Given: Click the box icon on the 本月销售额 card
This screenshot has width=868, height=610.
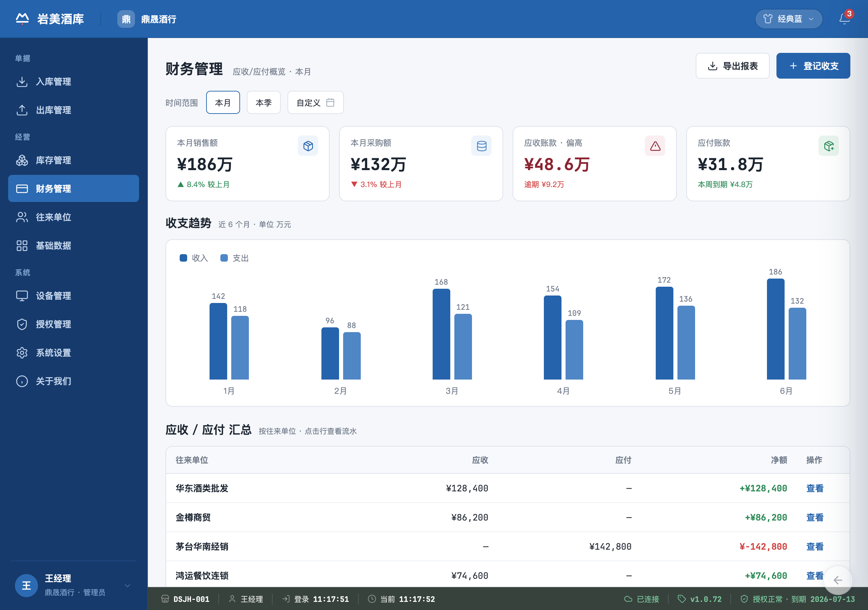Looking at the screenshot, I should [x=308, y=146].
